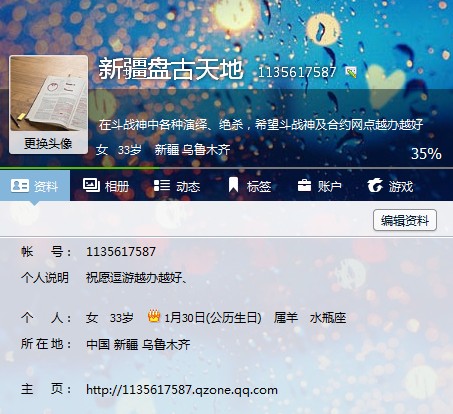
Task: Click the profile avatar thumbnail
Action: 49,94
